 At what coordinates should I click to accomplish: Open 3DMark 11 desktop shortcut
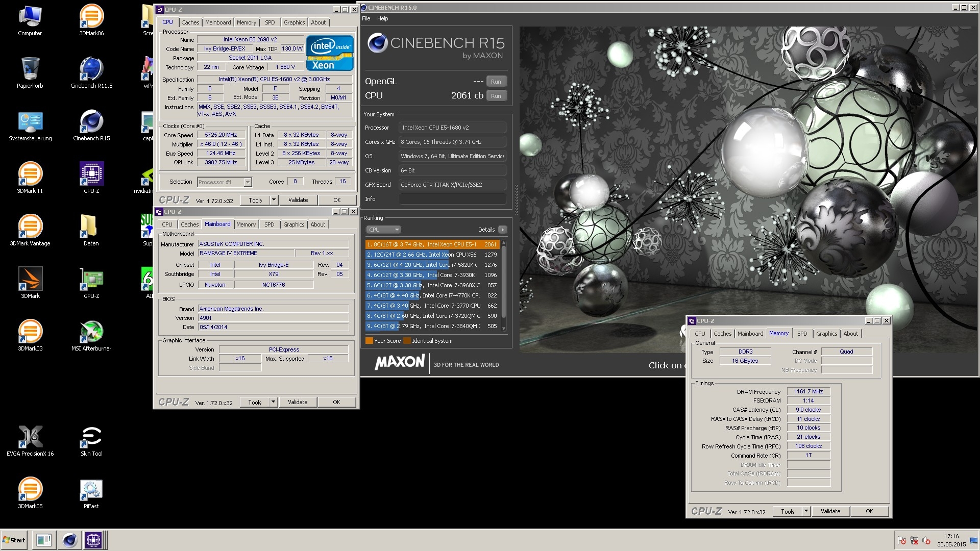30,178
